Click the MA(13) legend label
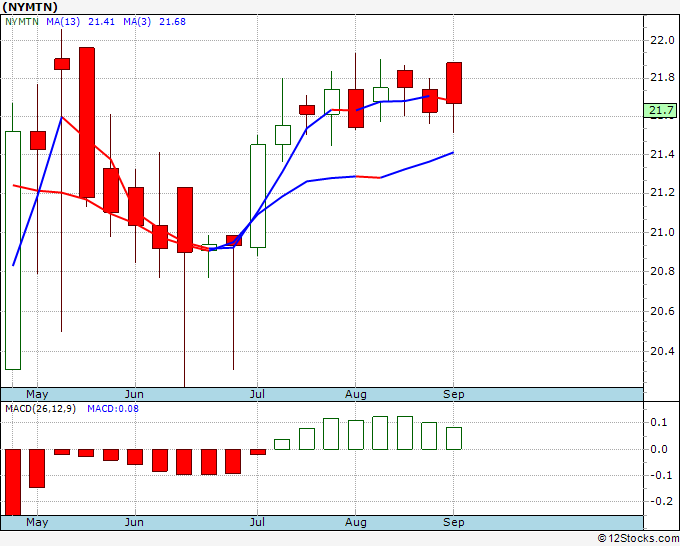 (63, 21)
